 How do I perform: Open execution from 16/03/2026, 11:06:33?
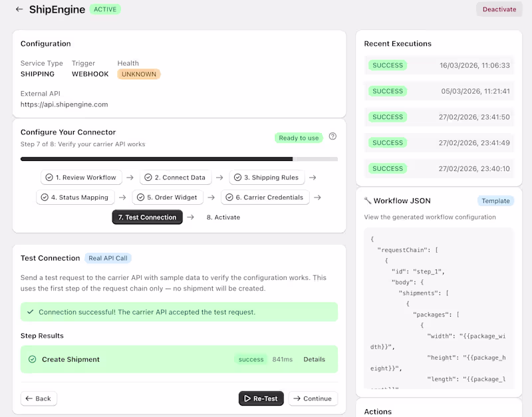tap(439, 65)
